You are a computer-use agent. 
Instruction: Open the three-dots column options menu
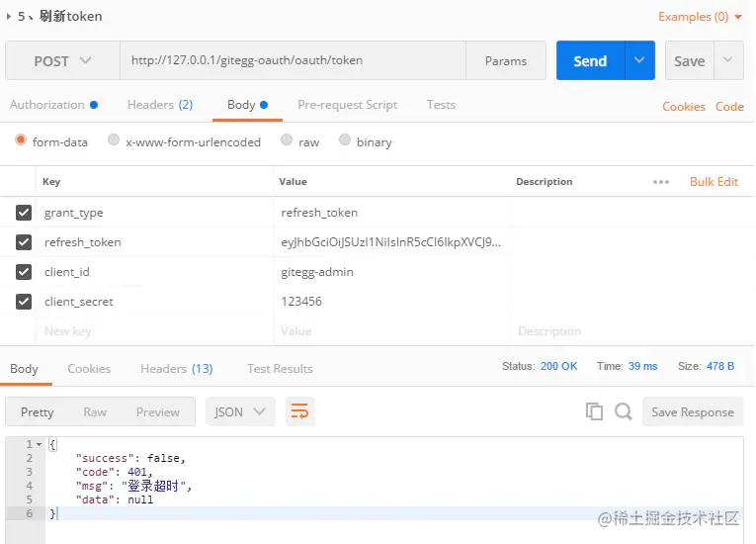[x=661, y=182]
